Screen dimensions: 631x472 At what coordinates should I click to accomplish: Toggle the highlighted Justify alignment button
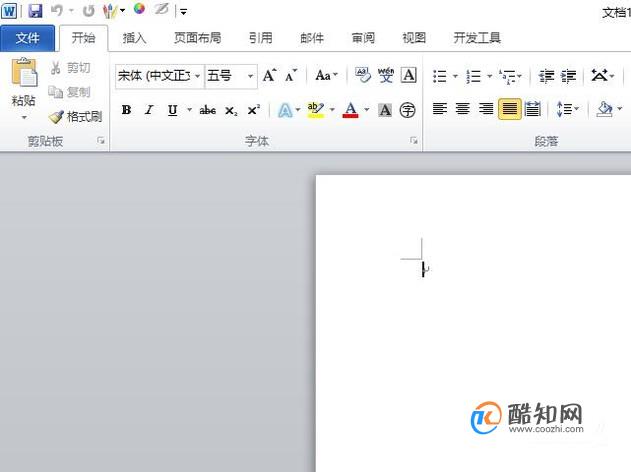click(509, 109)
